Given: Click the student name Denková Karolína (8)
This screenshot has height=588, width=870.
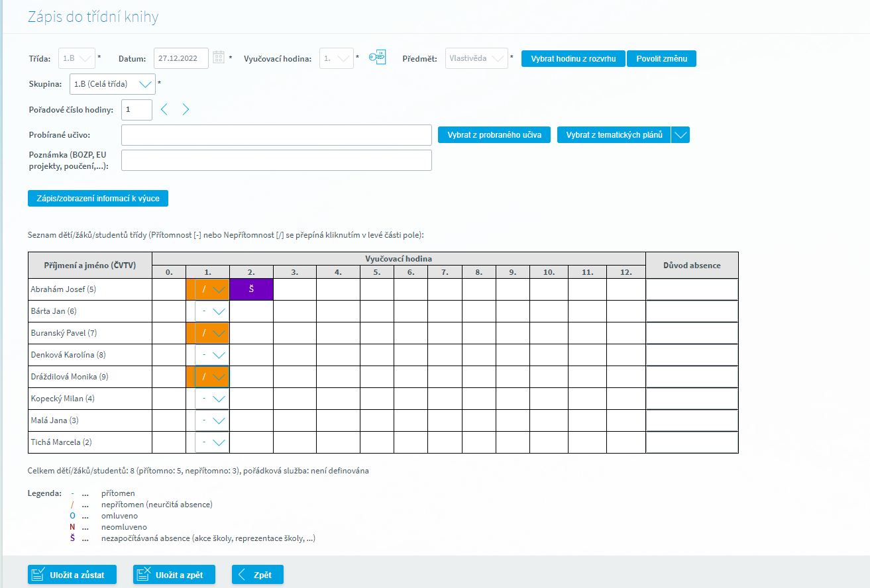Looking at the screenshot, I should [68, 355].
